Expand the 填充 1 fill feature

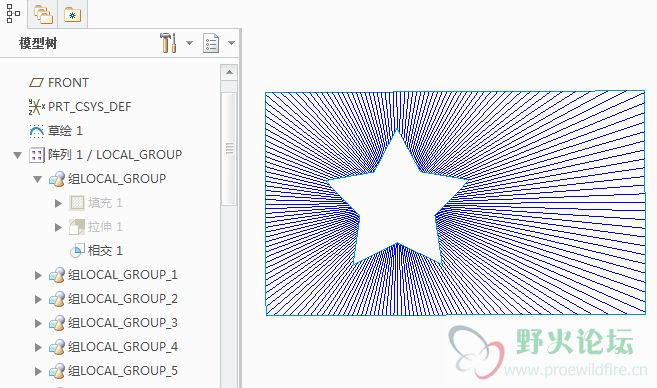(x=58, y=204)
